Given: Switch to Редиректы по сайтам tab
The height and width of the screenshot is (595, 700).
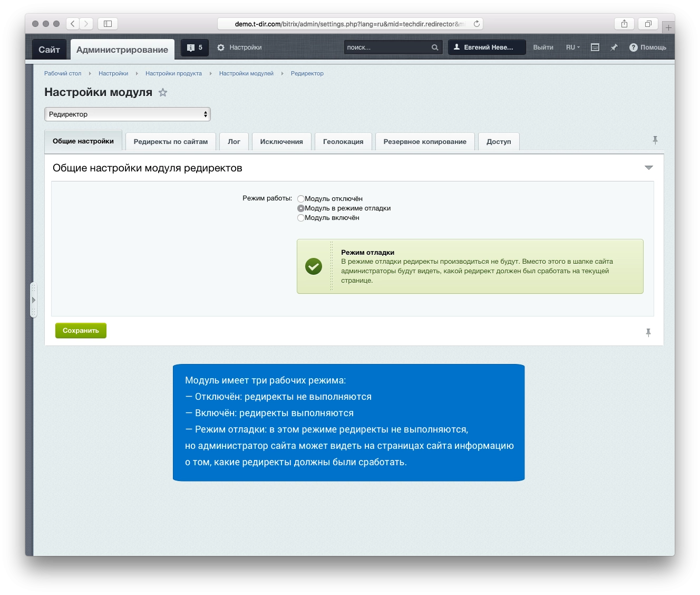Looking at the screenshot, I should pos(171,141).
